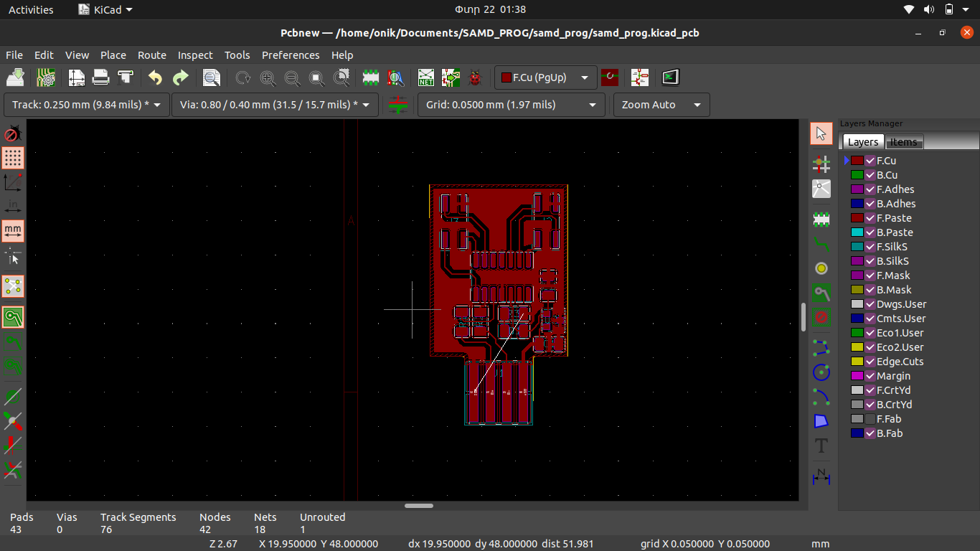Open the Route menu
This screenshot has width=980, height=551.
click(x=151, y=55)
